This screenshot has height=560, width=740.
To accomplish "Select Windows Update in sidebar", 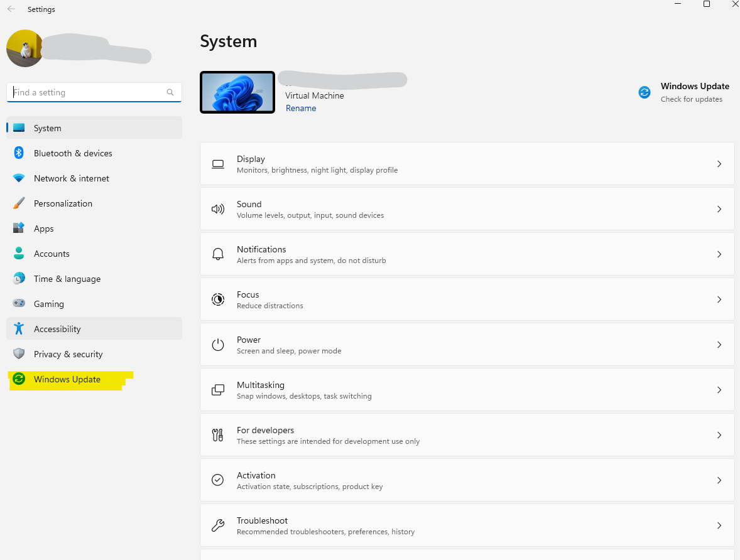I will point(94,379).
